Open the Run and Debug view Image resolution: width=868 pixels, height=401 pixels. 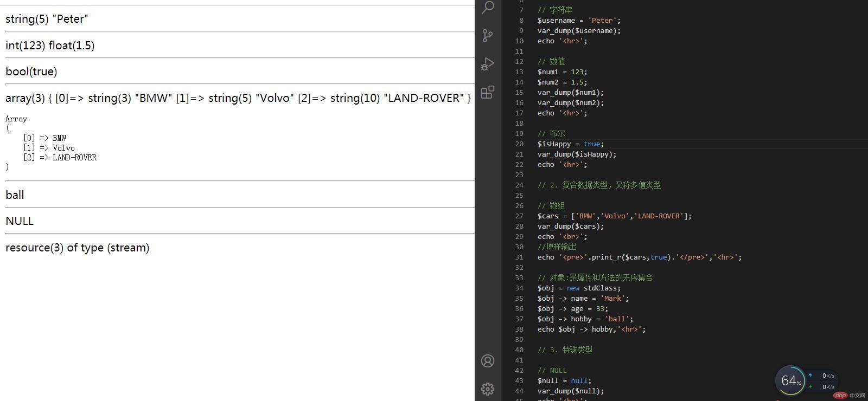click(488, 64)
